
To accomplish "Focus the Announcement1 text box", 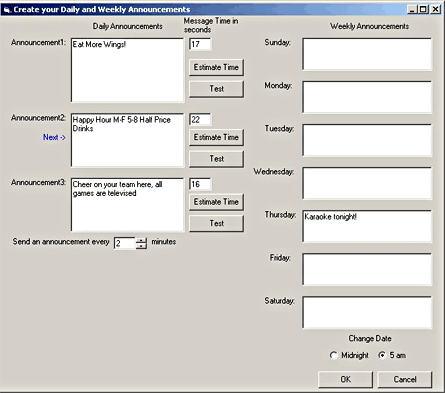I will (127, 70).
